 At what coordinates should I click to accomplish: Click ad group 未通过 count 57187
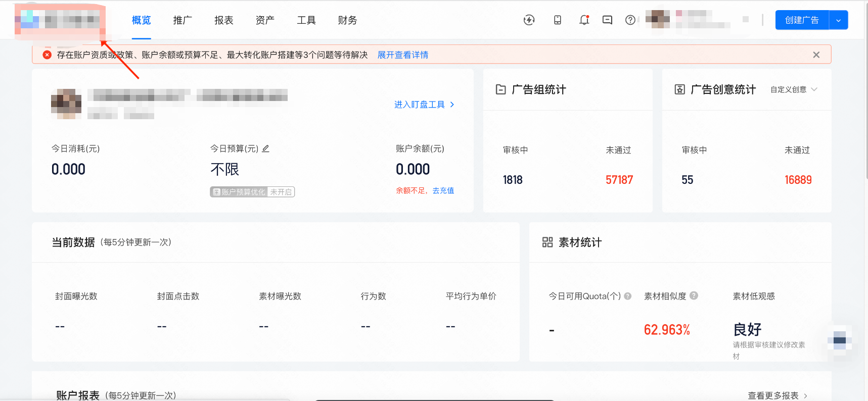pyautogui.click(x=619, y=180)
